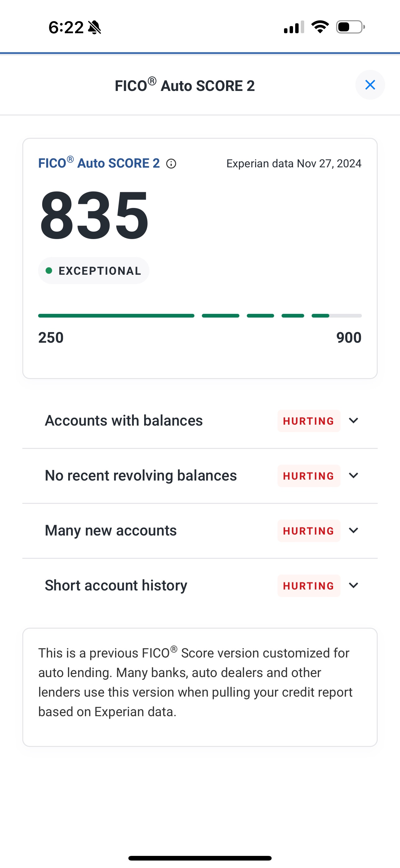Screen dimensions: 400x868
Task: Tap the score range progress bar
Action: [x=200, y=316]
